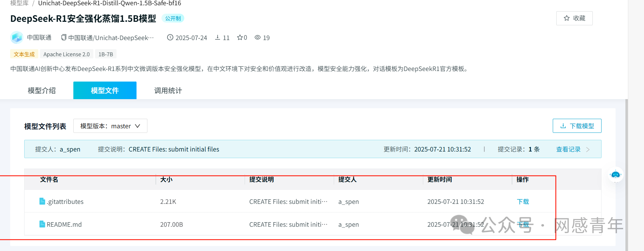The image size is (644, 251).
Task: Click the 大小 column header
Action: coord(166,179)
